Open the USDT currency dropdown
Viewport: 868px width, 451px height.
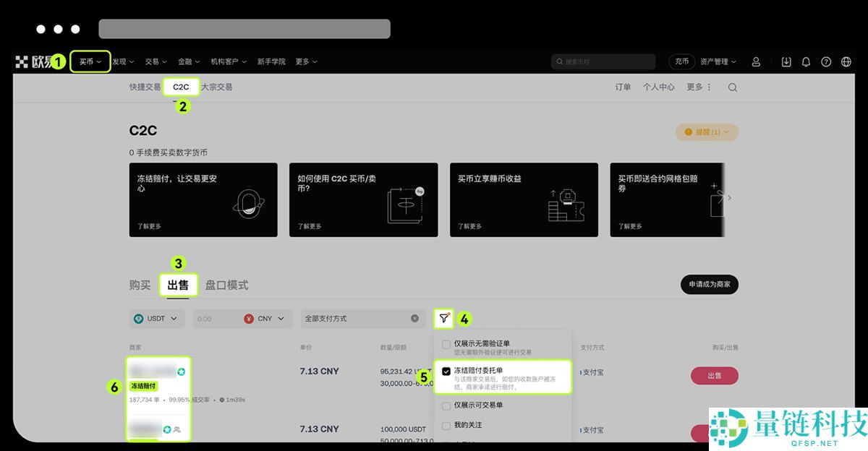(x=157, y=318)
